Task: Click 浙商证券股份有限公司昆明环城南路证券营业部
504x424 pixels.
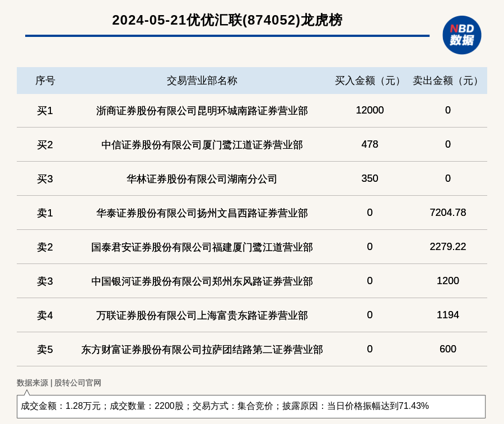Action: 202,111
